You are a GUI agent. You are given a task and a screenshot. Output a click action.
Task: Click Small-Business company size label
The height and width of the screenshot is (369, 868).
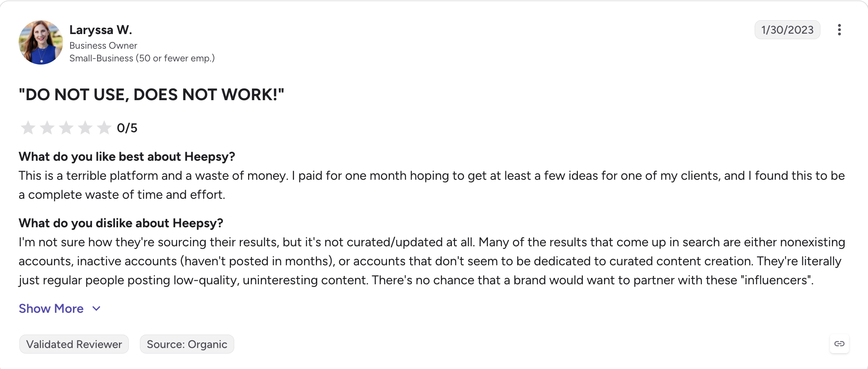[x=142, y=58]
